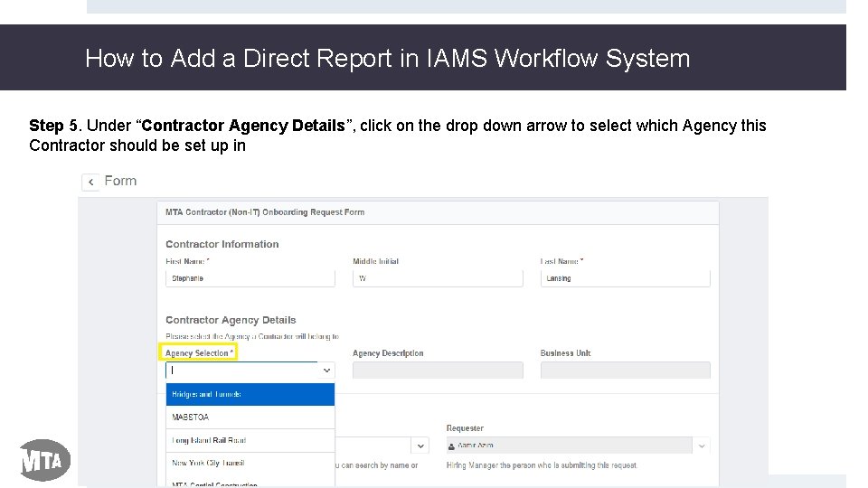Select Bridges and Tunnels from agency list

point(250,395)
